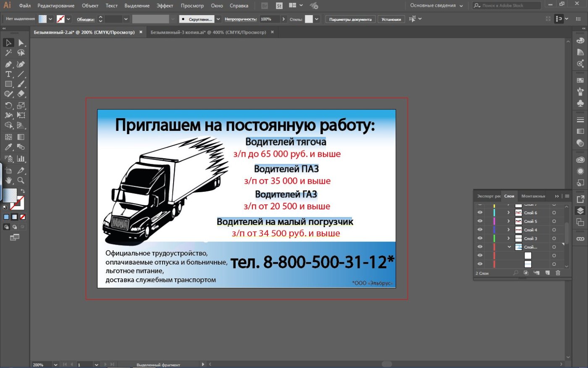Screen dimensions: 588x368
Task: Create new layer in Layers panel
Action: pyautogui.click(x=547, y=273)
